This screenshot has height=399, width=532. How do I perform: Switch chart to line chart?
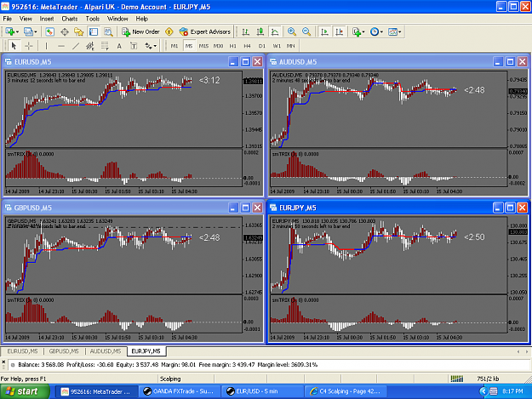(275, 31)
